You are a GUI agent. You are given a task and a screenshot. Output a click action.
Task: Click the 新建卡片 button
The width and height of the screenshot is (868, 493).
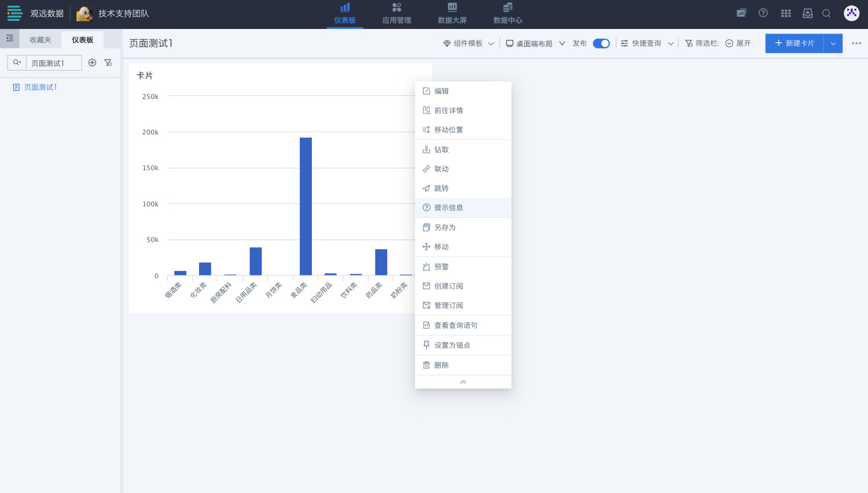795,43
